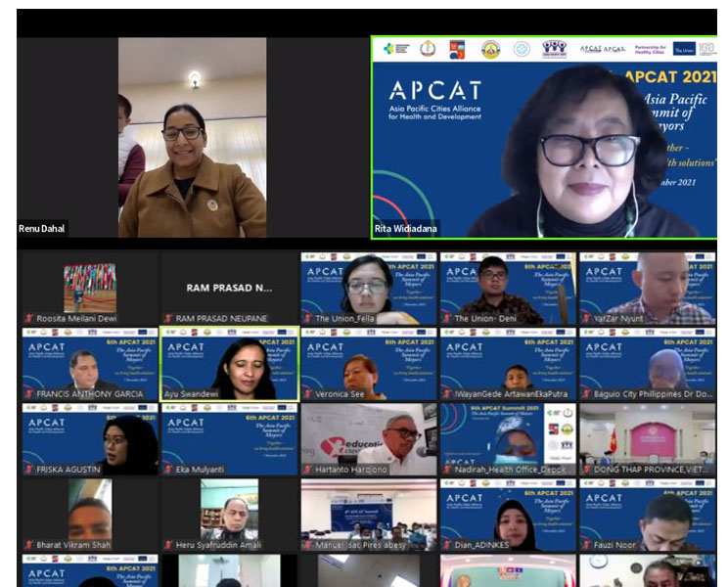Click muted mic icon beside RAM PRASAD NEUPANE
728x587 pixels.
(168, 319)
